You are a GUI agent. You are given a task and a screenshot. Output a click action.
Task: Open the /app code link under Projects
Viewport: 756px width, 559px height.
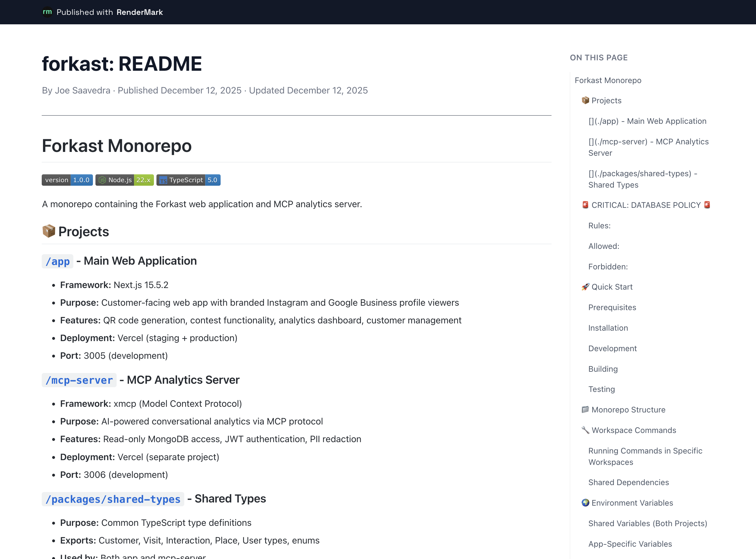pos(57,261)
